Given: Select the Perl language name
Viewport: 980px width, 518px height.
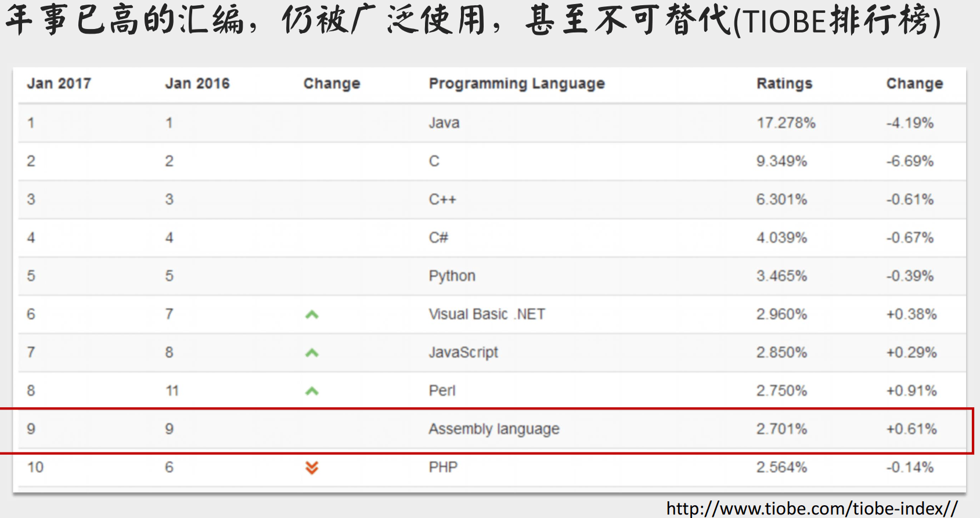Looking at the screenshot, I should pyautogui.click(x=442, y=391).
